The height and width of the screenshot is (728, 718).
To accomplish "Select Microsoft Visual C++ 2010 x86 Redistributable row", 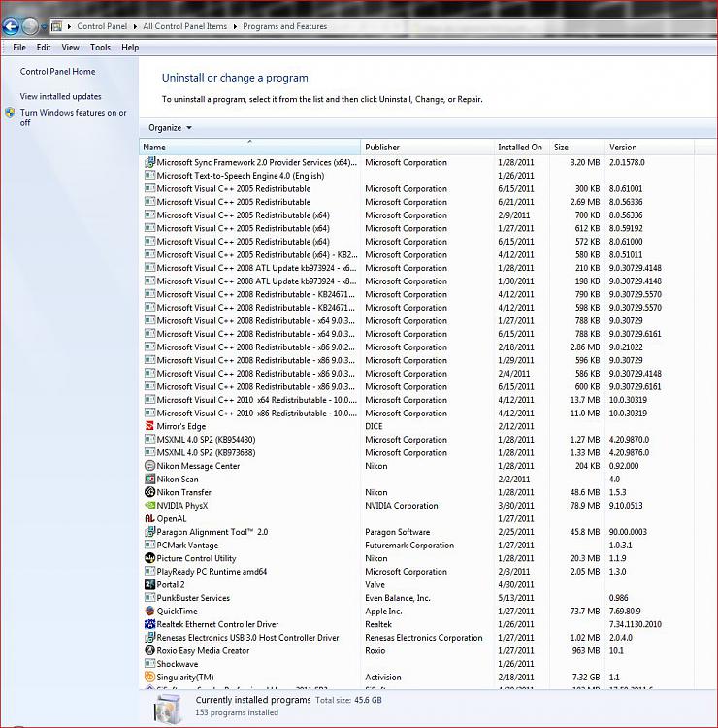I will [x=418, y=413].
